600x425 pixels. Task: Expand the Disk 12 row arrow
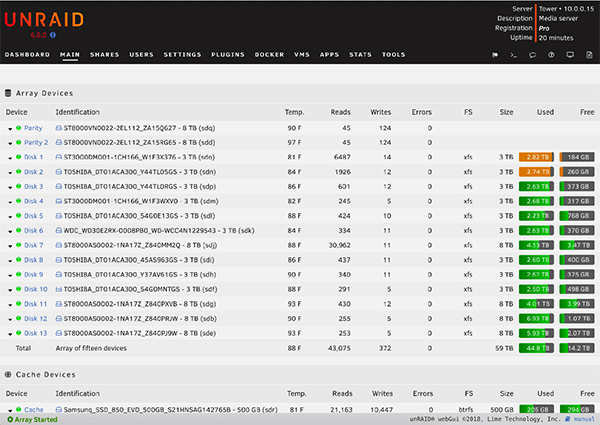click(x=10, y=319)
